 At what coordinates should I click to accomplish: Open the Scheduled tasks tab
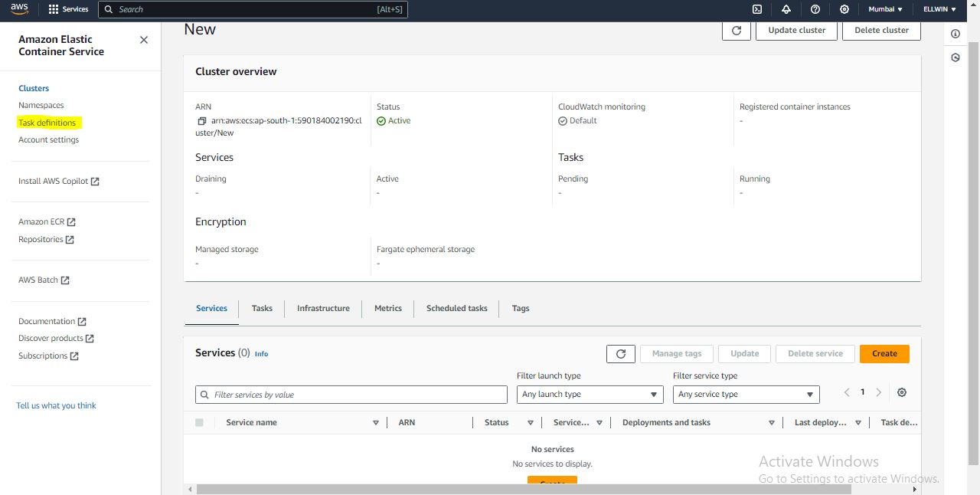click(456, 308)
